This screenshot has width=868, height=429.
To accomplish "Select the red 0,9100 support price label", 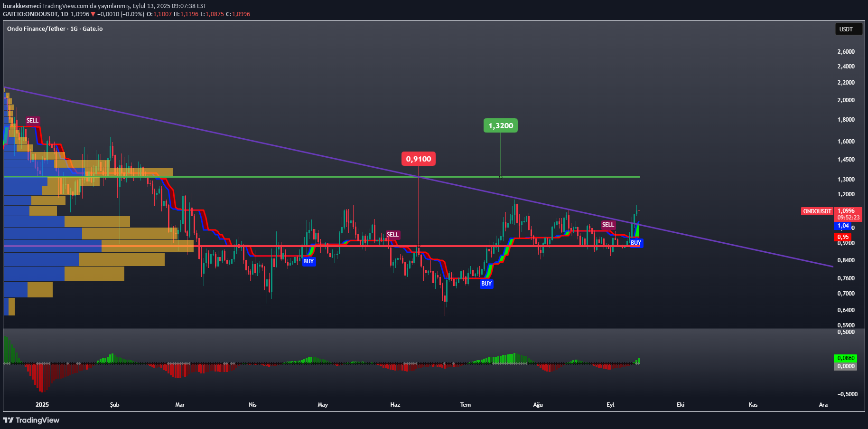I will [419, 159].
